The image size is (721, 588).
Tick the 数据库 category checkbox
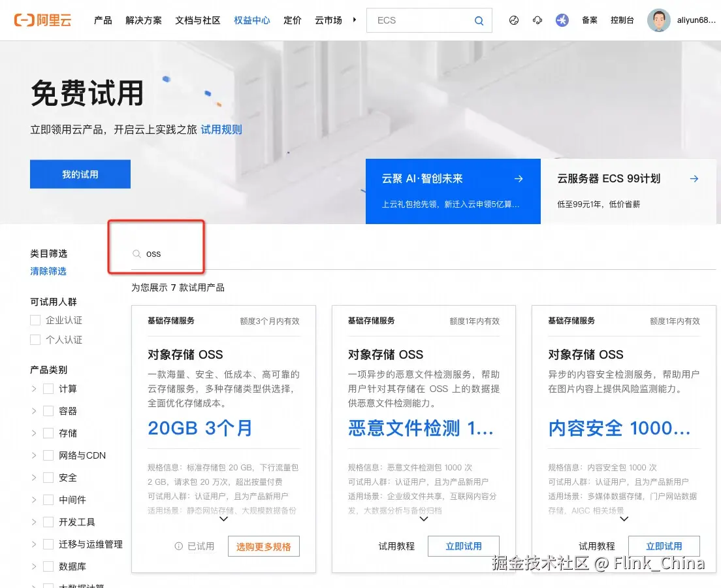point(48,566)
